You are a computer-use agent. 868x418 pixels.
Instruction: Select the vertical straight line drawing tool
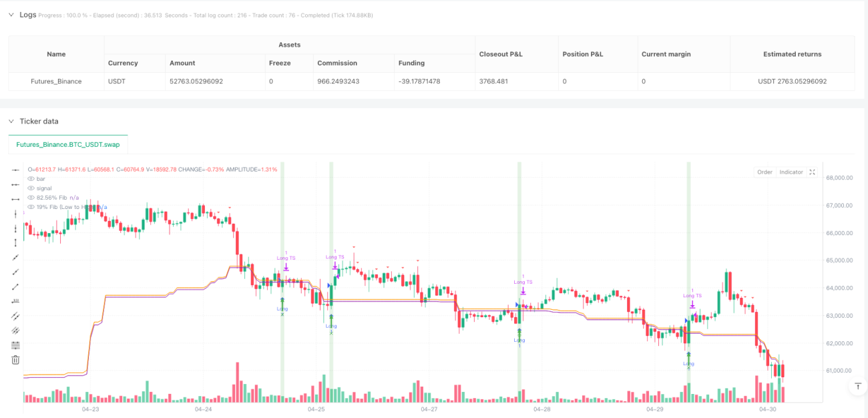coord(15,214)
